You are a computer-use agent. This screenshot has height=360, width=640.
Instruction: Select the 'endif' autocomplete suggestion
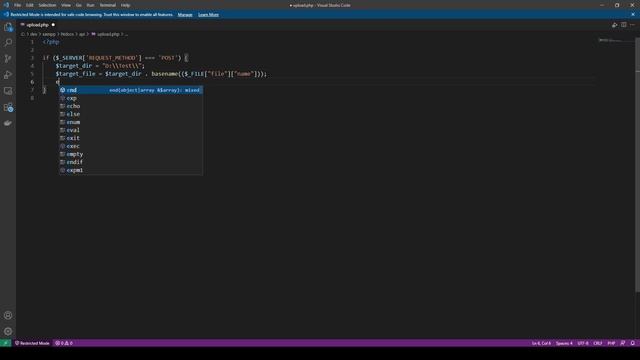131,162
